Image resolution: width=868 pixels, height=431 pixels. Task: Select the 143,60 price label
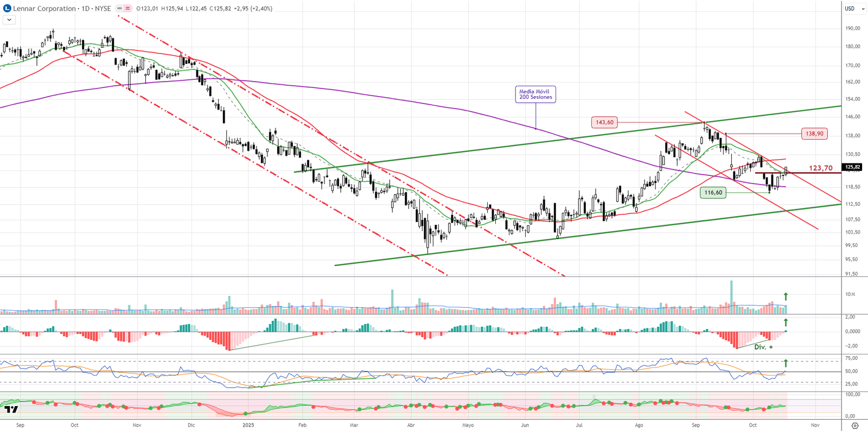pyautogui.click(x=604, y=122)
